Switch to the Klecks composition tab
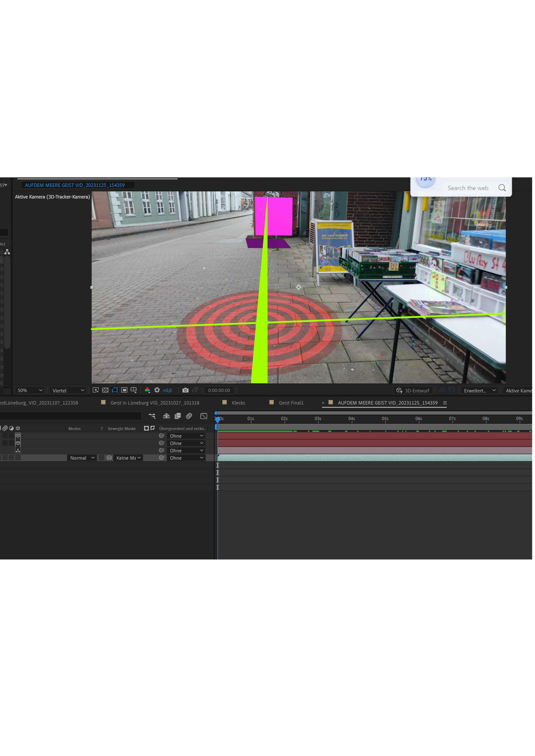This screenshot has height=756, width=535. [238, 403]
